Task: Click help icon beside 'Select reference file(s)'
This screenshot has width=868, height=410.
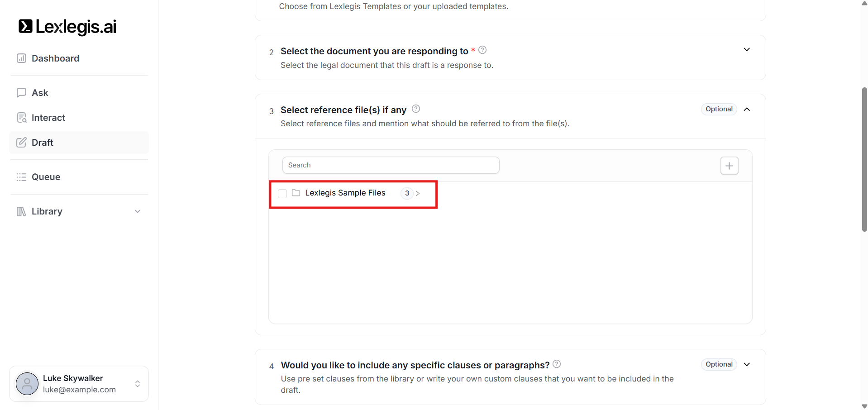Action: pos(416,109)
